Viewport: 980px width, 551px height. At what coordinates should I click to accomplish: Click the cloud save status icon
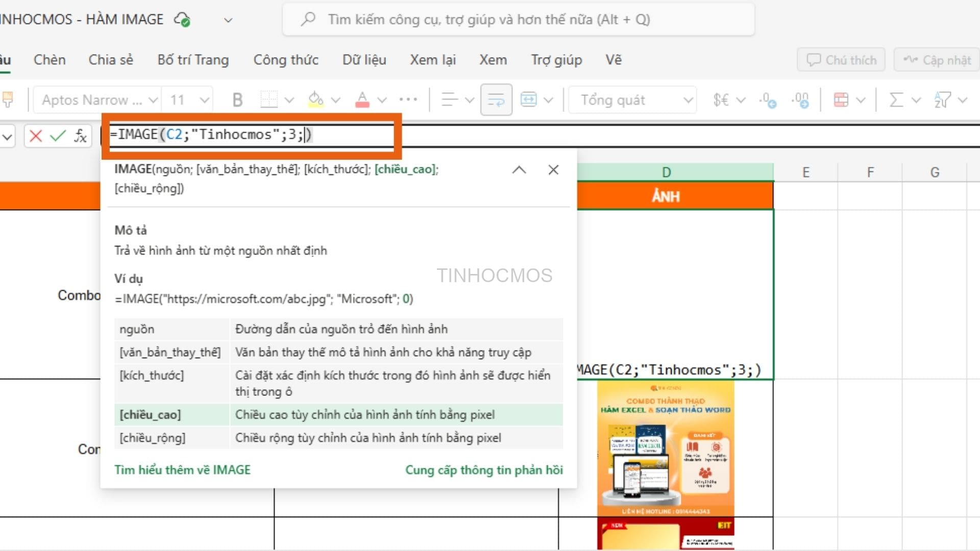pos(182,20)
